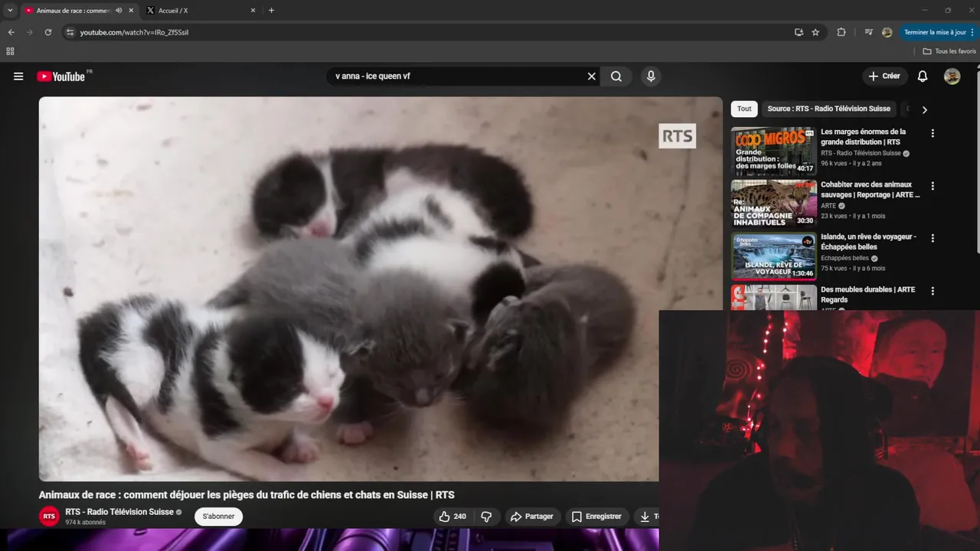Open the 'Les marges énormes' video thumbnail
Viewport: 980px width, 551px height.
coord(774,152)
